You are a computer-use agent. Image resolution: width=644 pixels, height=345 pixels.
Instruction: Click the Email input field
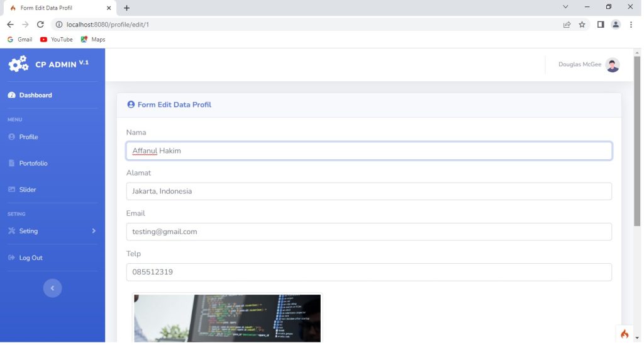click(369, 232)
